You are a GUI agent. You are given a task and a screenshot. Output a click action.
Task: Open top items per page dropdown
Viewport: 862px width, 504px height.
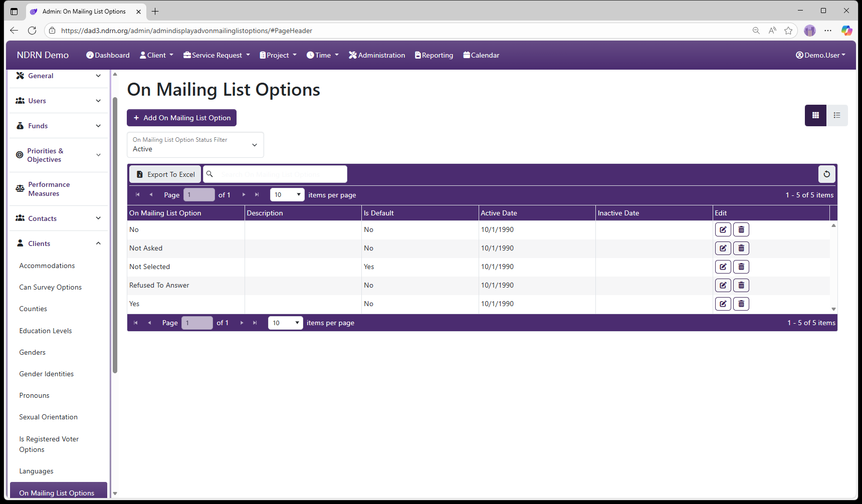tap(287, 194)
